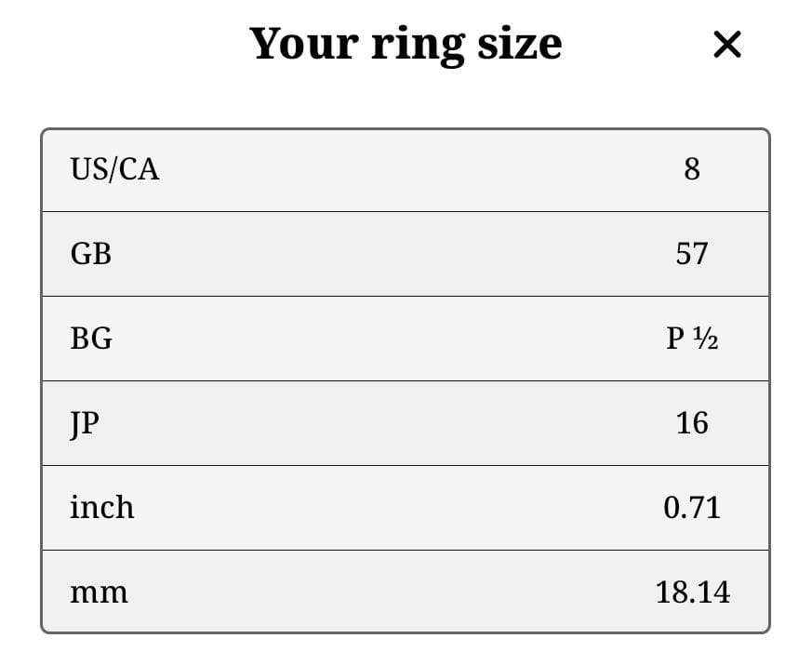Select the US/CA size row

point(405,169)
